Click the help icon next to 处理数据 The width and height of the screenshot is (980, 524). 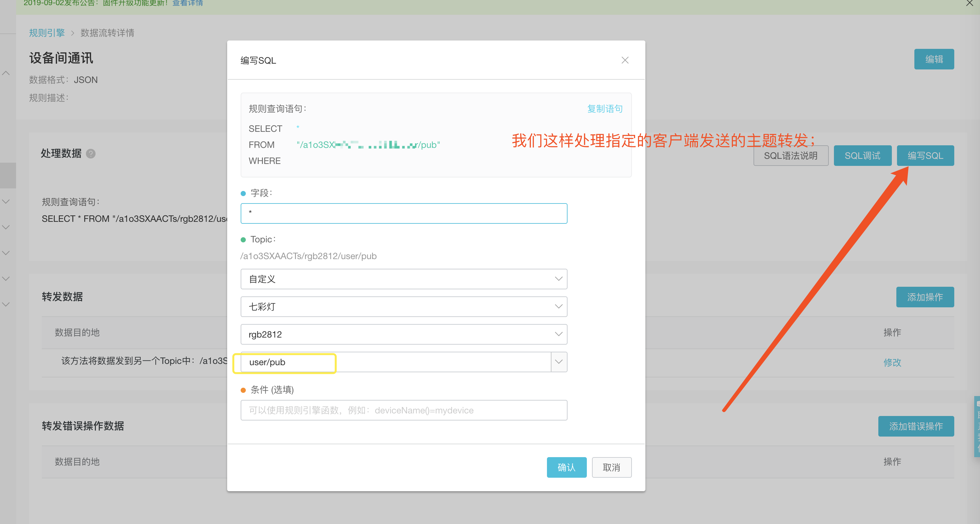click(90, 154)
